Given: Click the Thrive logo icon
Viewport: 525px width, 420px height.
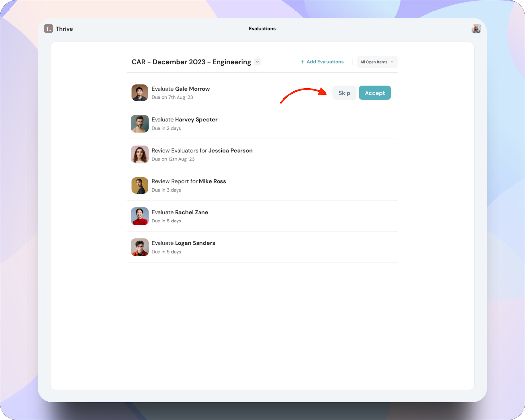Looking at the screenshot, I should click(x=49, y=29).
